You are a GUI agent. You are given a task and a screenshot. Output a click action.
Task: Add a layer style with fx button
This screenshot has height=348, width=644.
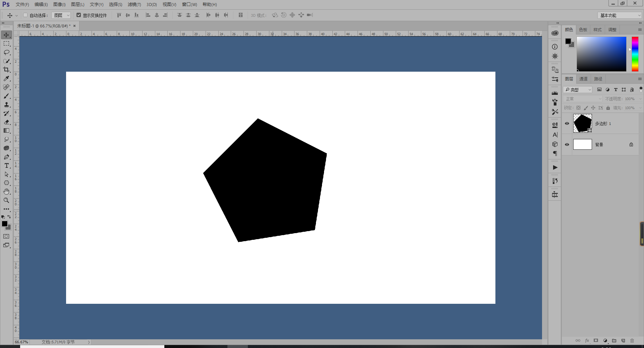pos(587,341)
